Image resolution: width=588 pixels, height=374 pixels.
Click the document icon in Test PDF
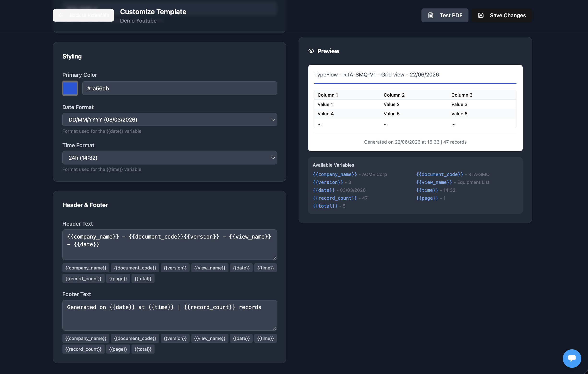point(431,15)
